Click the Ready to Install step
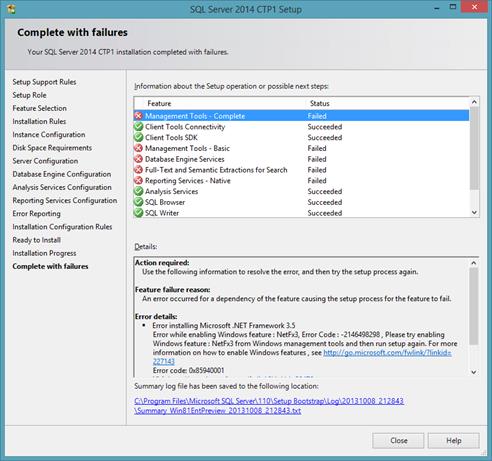The height and width of the screenshot is (461, 492). pyautogui.click(x=36, y=240)
